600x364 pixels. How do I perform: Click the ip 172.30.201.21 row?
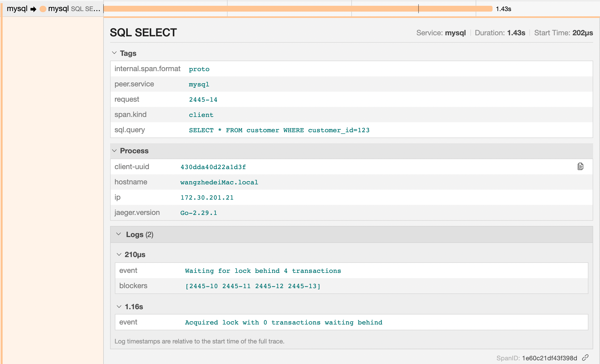click(207, 198)
